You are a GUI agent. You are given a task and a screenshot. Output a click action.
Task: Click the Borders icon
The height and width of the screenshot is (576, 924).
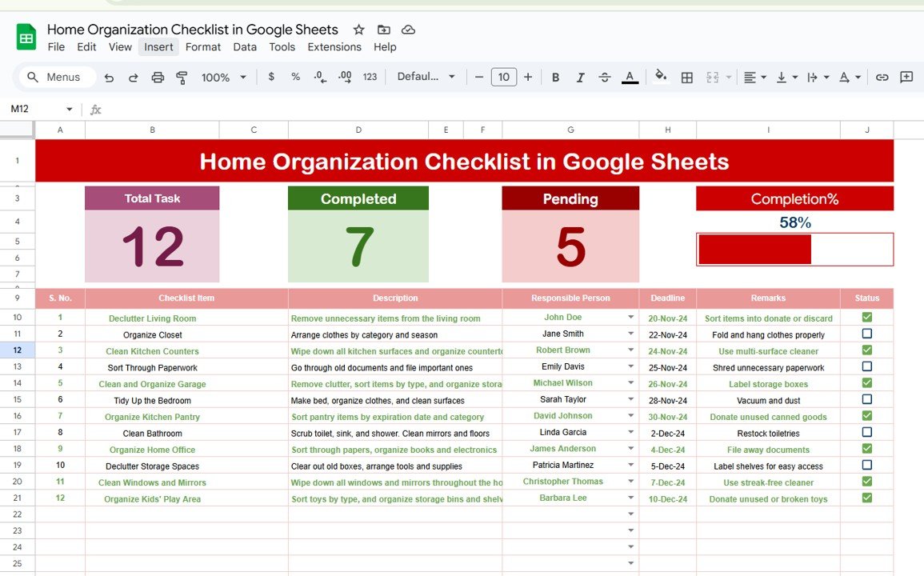click(686, 78)
